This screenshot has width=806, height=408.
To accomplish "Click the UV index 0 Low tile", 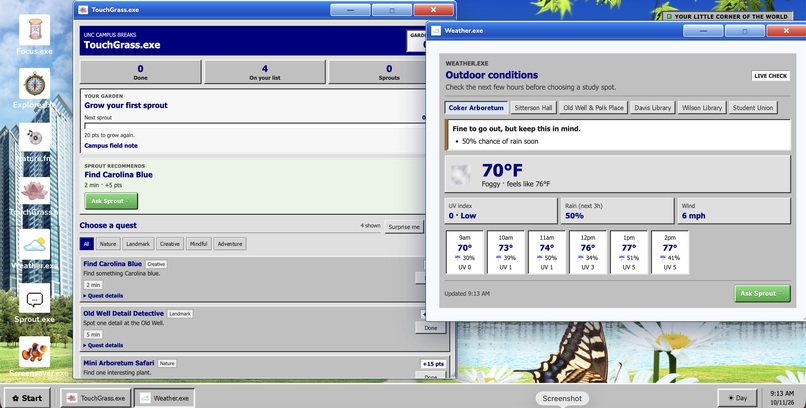I will 501,211.
